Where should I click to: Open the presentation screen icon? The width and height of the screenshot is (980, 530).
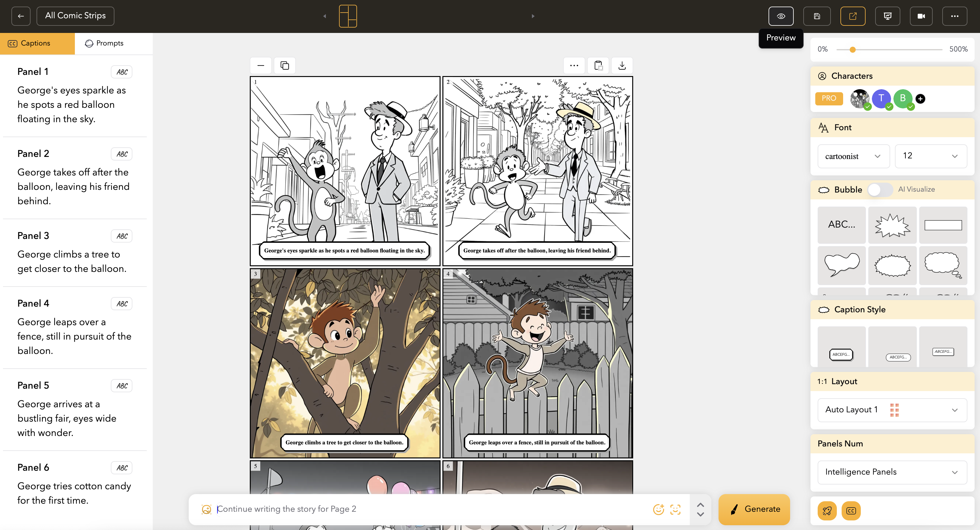tap(887, 16)
